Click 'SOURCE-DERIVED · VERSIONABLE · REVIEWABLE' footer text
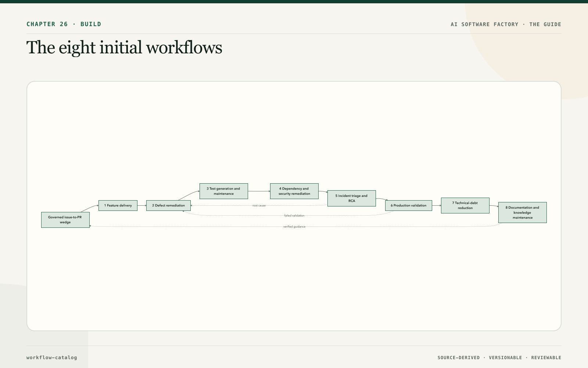588x368 pixels. (x=499, y=358)
